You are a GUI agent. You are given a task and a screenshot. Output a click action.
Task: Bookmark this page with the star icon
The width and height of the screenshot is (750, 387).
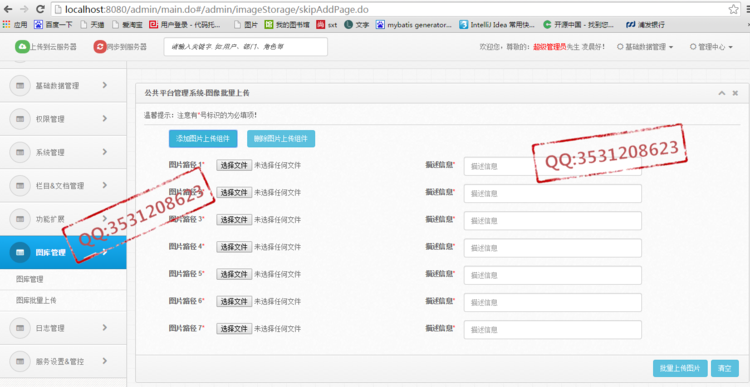[733, 9]
